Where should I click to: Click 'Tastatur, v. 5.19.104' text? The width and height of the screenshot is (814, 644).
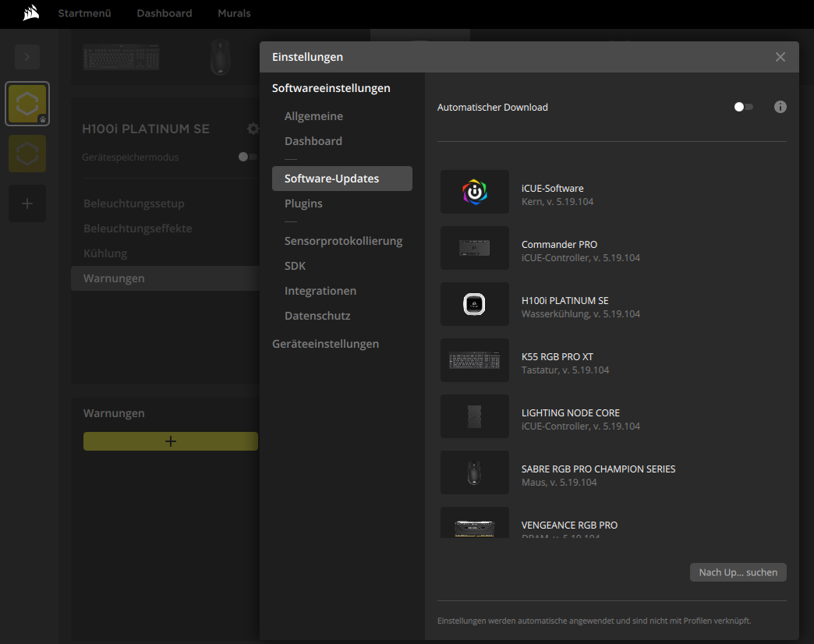tap(564, 370)
